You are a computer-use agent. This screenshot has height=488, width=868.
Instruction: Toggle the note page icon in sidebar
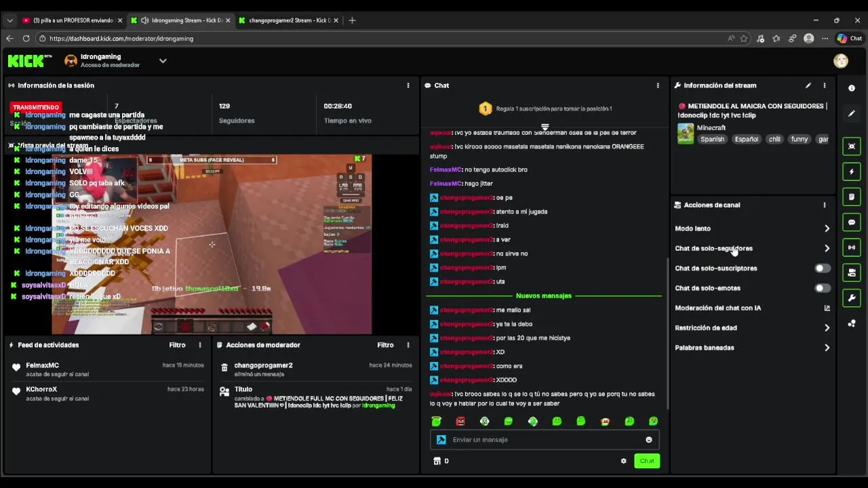coord(852,197)
